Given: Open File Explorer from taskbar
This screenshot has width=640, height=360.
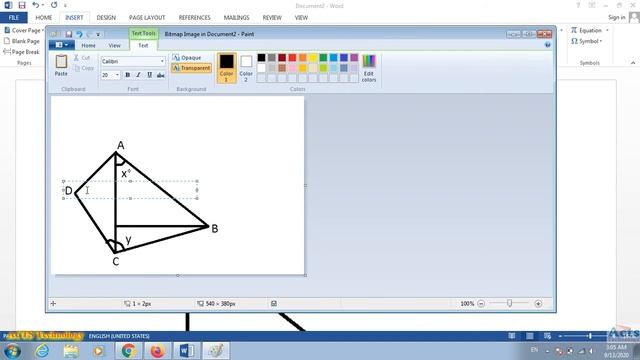Looking at the screenshot, I should [x=71, y=351].
